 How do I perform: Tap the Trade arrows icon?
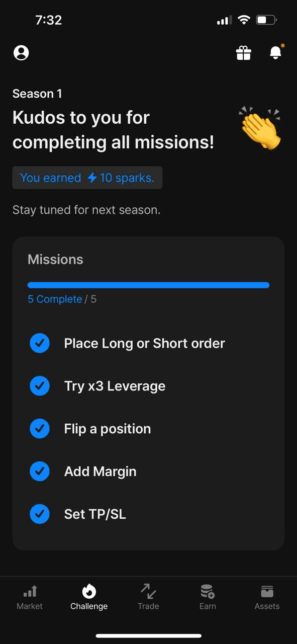(148, 591)
